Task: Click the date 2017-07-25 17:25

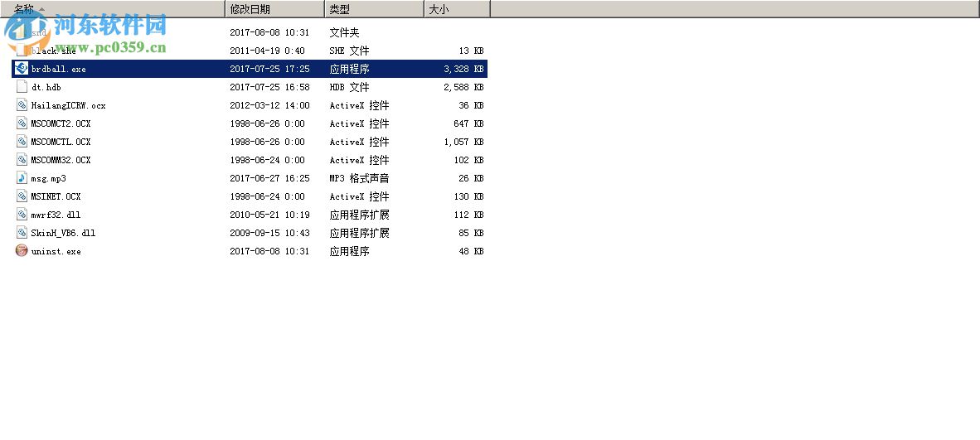Action: coord(269,69)
